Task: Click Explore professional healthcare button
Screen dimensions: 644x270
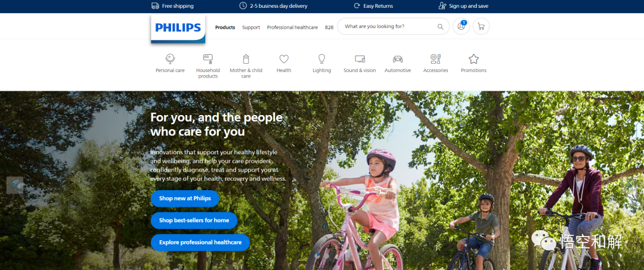Action: point(200,243)
